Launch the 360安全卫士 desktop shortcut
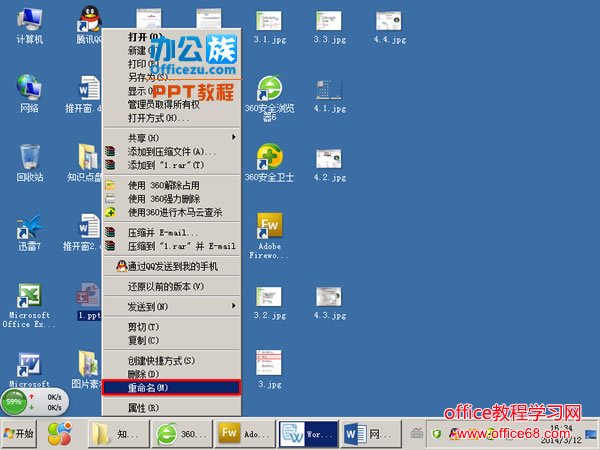The width and height of the screenshot is (600, 450). coord(269,160)
